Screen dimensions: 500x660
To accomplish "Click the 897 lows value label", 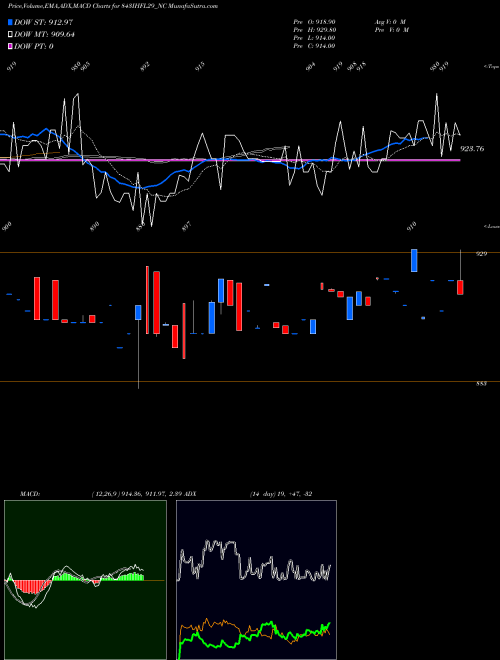I will [x=187, y=226].
